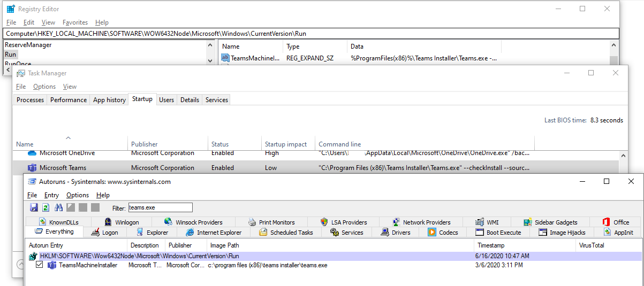Select the Internet Explorer tab
This screenshot has height=286, width=644.
pyautogui.click(x=214, y=232)
